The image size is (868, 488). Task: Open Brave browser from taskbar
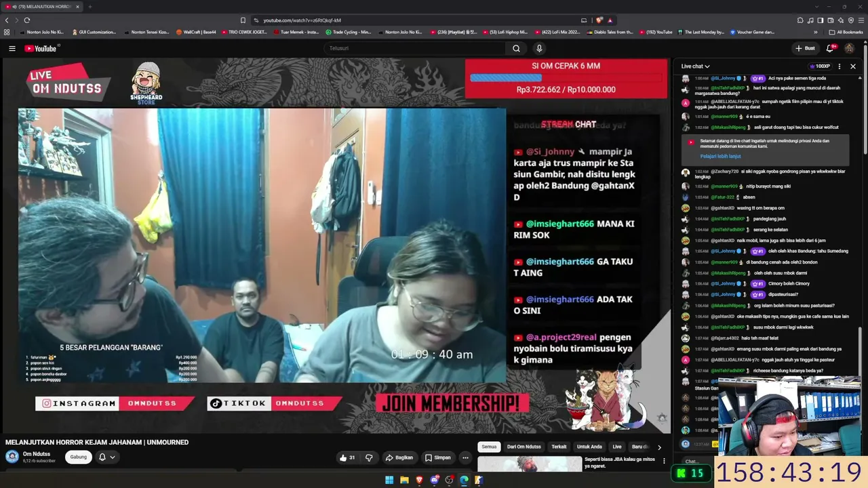pyautogui.click(x=419, y=480)
